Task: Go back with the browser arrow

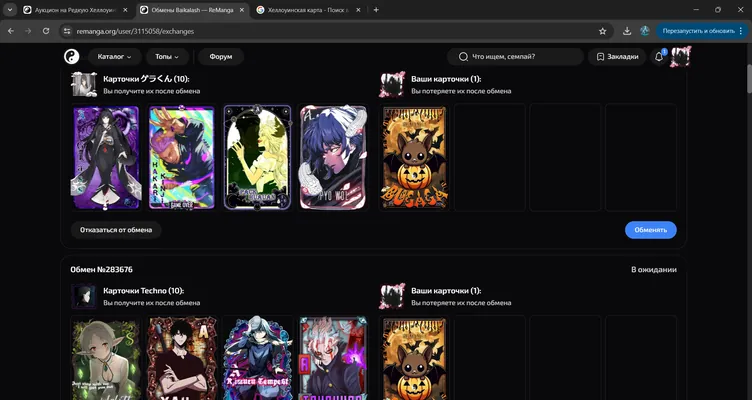Action: (x=11, y=31)
